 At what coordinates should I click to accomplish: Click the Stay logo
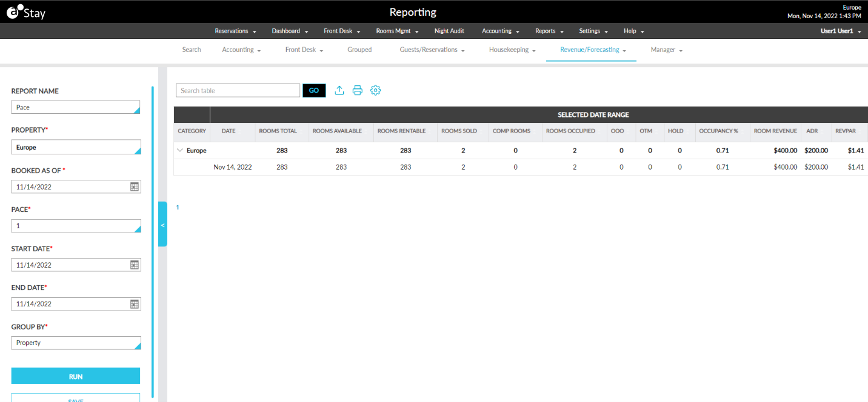[25, 12]
